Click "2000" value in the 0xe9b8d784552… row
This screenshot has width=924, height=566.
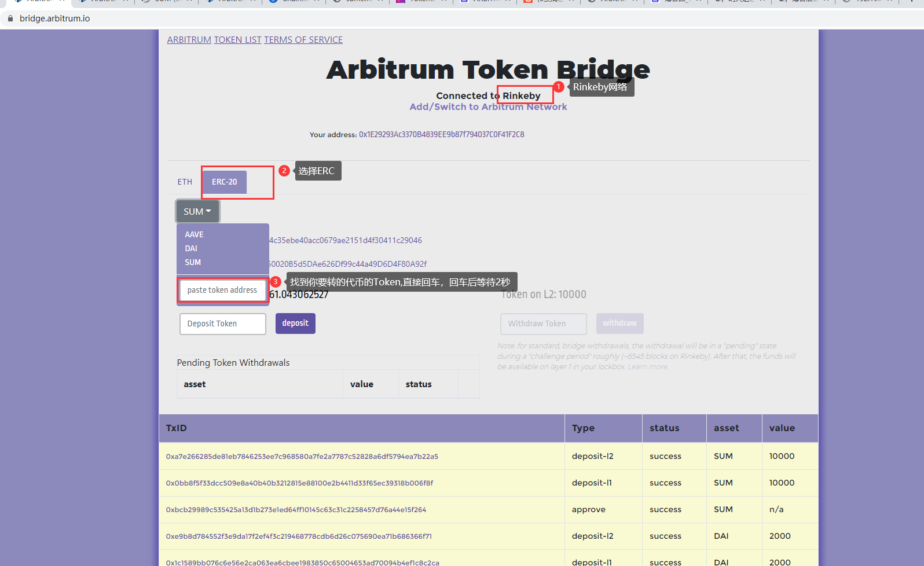(x=780, y=536)
